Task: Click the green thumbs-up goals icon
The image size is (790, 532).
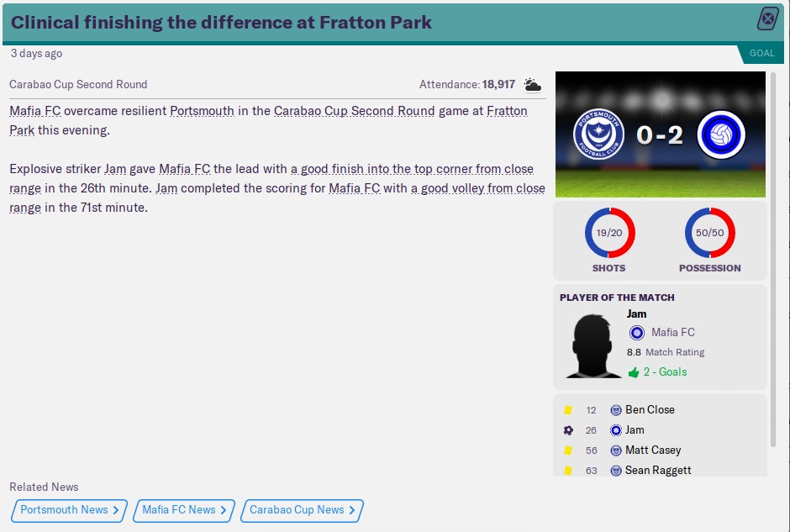Action: click(x=634, y=371)
